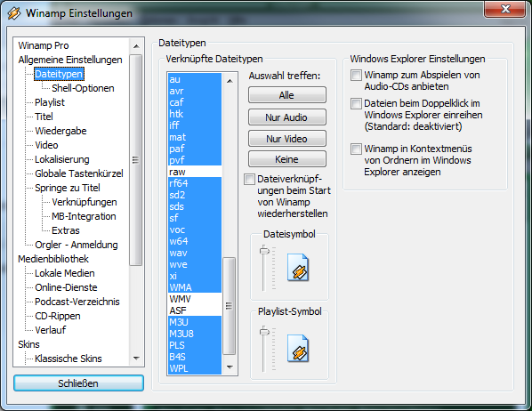This screenshot has height=411, width=532.
Task: Select Springe zu Titel entry
Action: [x=68, y=188]
